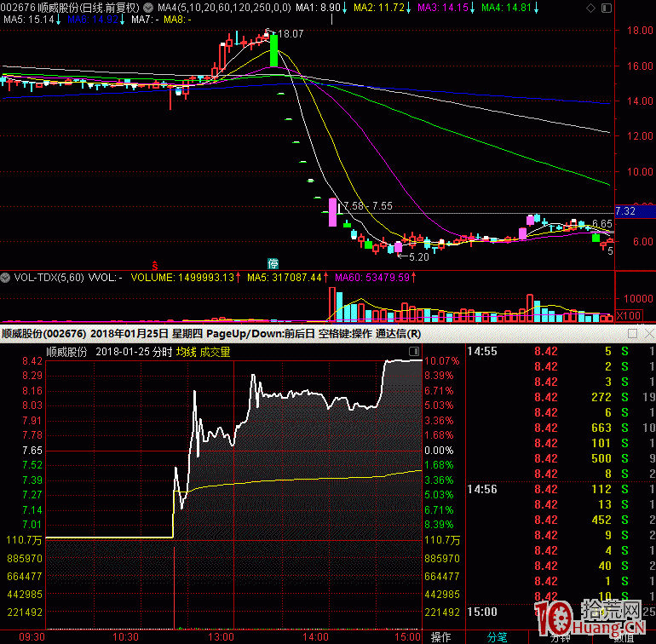Click the 7.58 - 7.55 gap annotation
656x644 pixels.
click(x=368, y=206)
